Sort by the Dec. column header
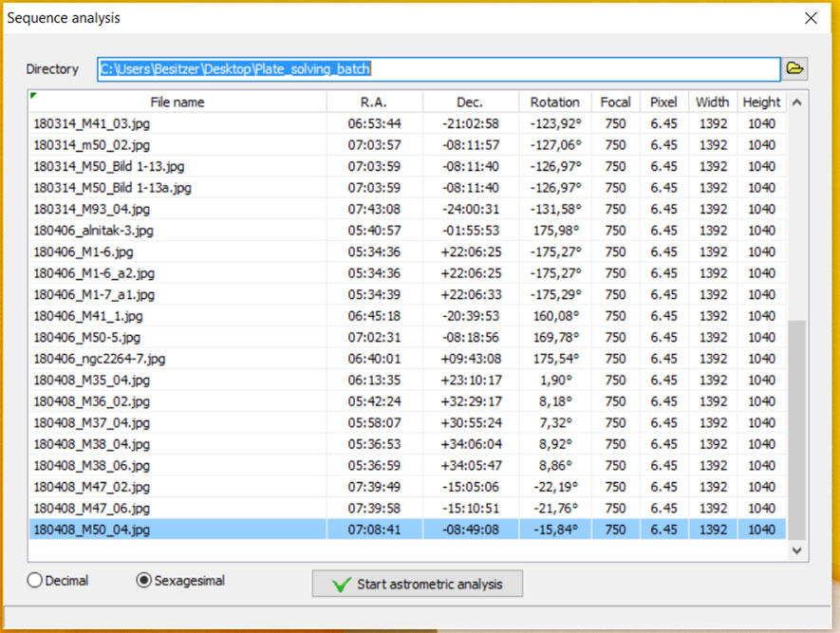840x633 pixels. [x=470, y=102]
